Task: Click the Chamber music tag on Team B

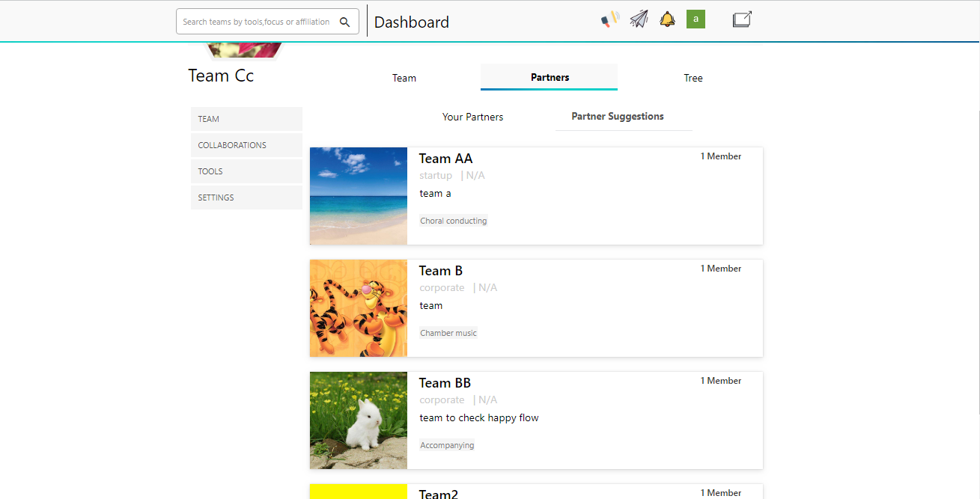Action: 448,333
